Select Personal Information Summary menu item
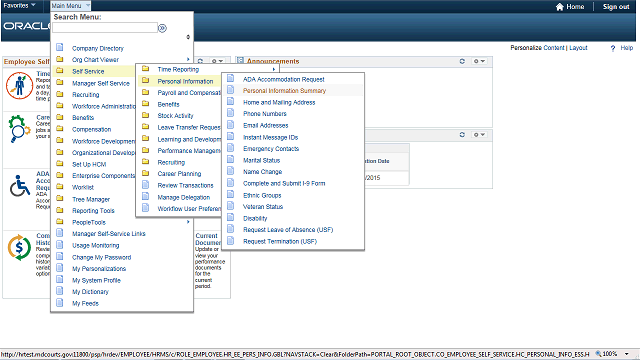 [x=284, y=91]
